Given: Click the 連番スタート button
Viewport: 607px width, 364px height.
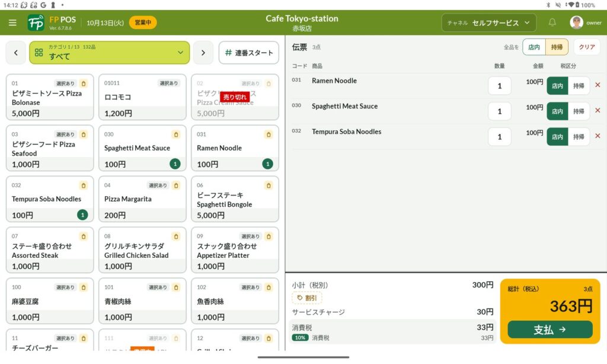Looking at the screenshot, I should pos(248,53).
